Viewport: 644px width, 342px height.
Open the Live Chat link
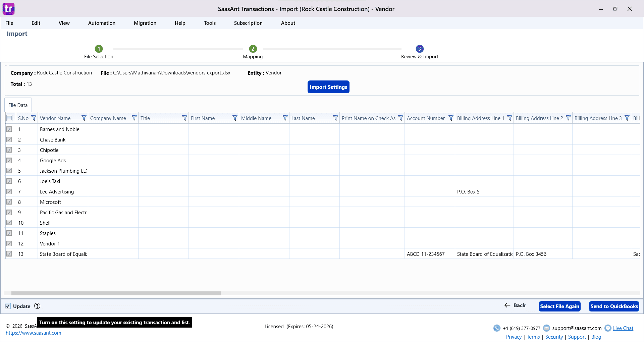[x=623, y=328]
